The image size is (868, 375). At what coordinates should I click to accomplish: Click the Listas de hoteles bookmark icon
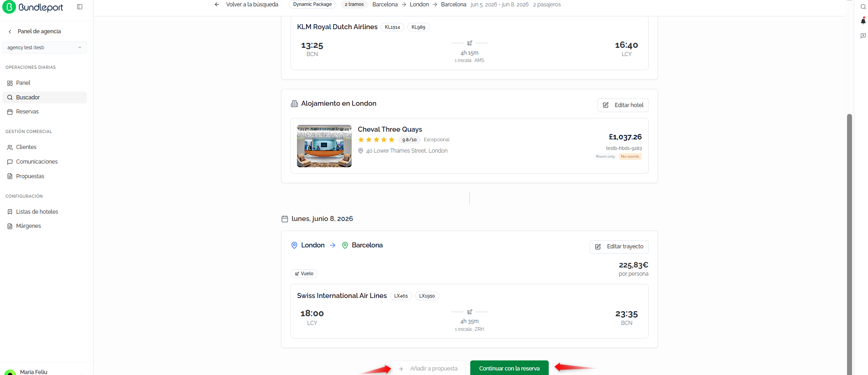tap(10, 212)
